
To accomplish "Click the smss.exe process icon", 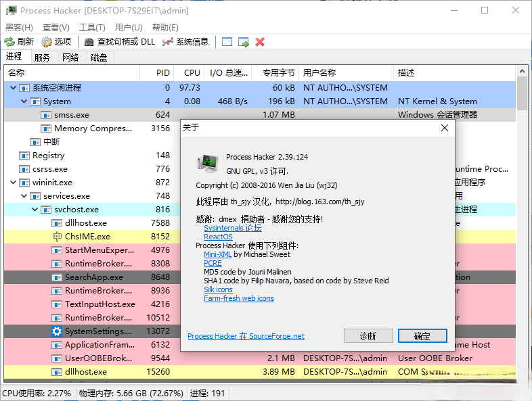I will click(x=46, y=115).
